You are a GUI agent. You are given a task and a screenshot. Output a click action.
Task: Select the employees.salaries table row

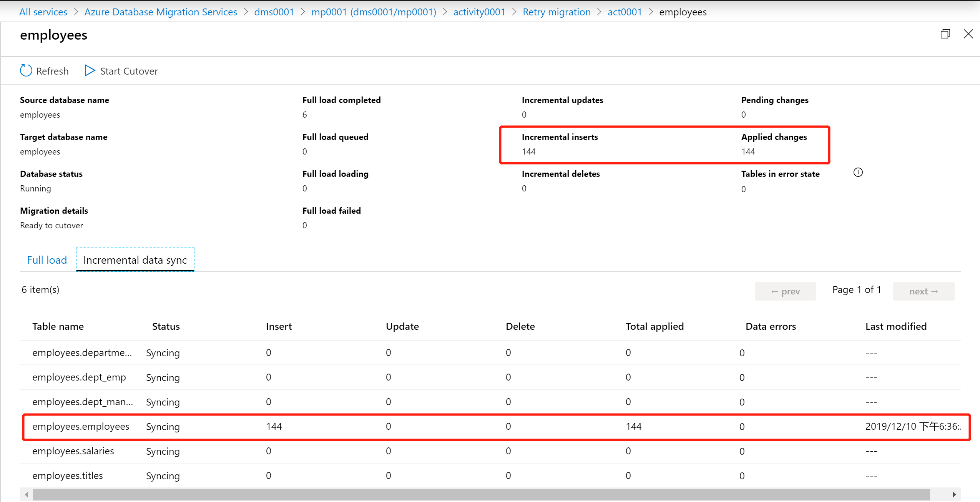pos(73,451)
